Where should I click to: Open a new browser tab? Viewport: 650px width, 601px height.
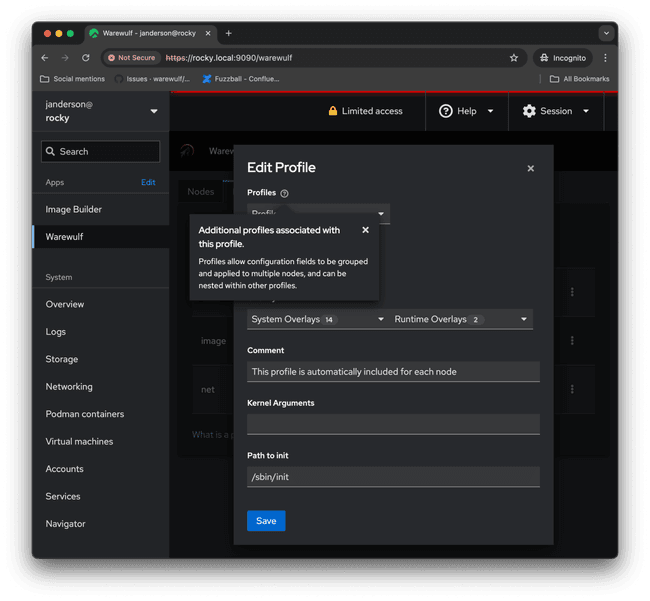[x=229, y=33]
